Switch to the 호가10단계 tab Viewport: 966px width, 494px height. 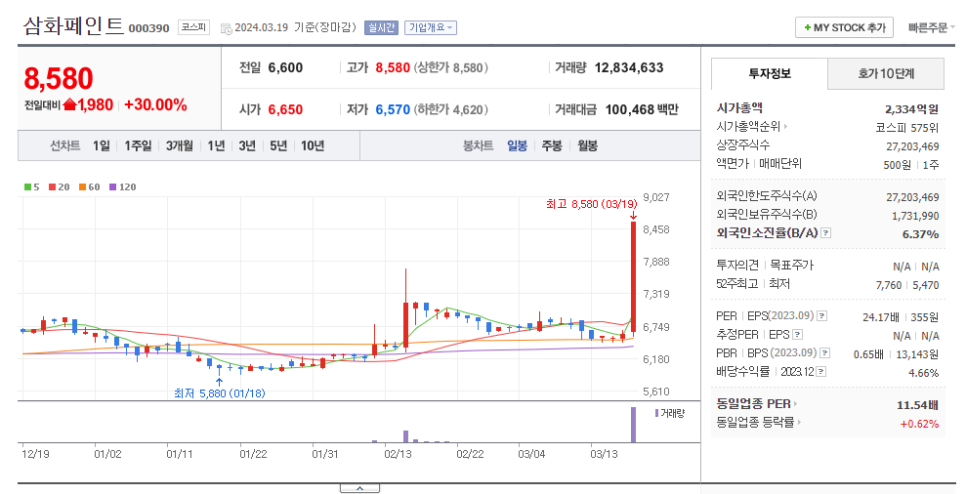886,74
